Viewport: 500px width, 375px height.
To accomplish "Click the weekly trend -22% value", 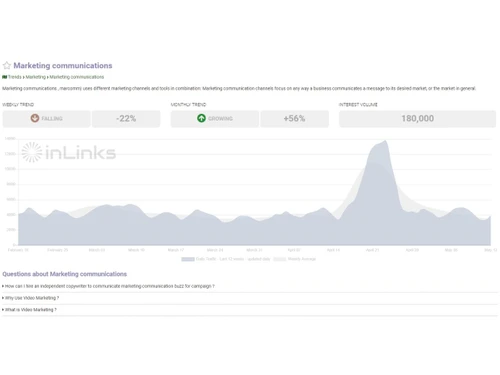I will [126, 119].
